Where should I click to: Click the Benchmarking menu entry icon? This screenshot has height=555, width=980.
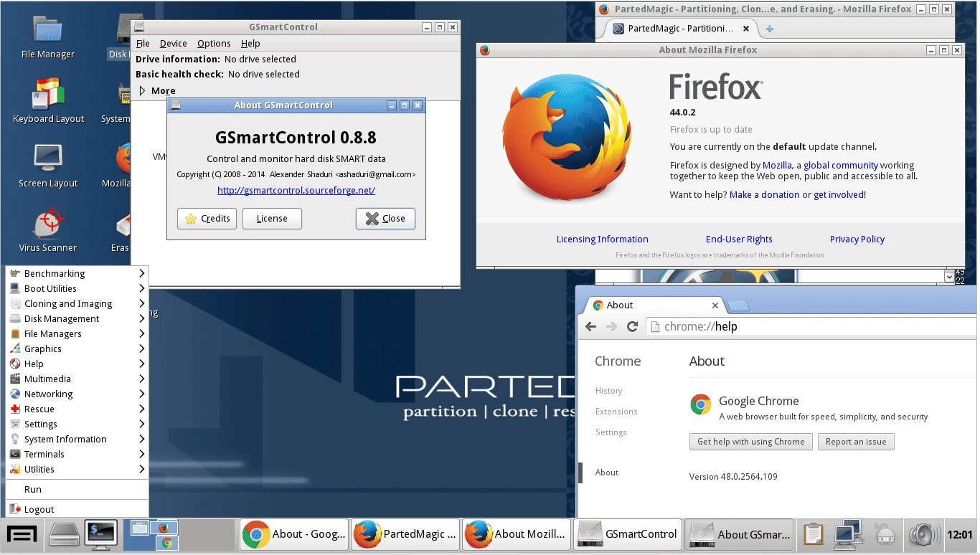[15, 273]
